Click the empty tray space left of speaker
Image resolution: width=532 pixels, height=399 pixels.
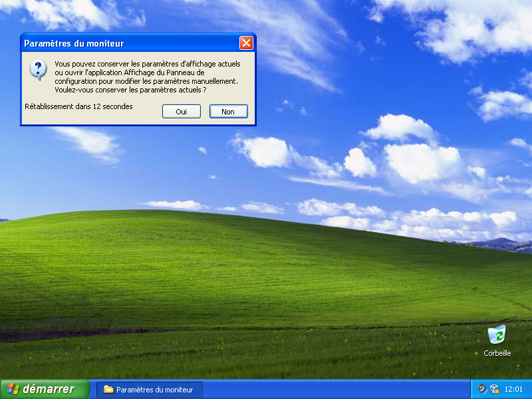click(x=474, y=390)
